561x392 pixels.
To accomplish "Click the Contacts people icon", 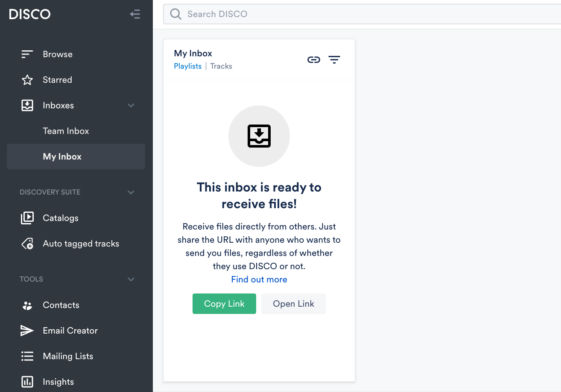I will point(27,305).
